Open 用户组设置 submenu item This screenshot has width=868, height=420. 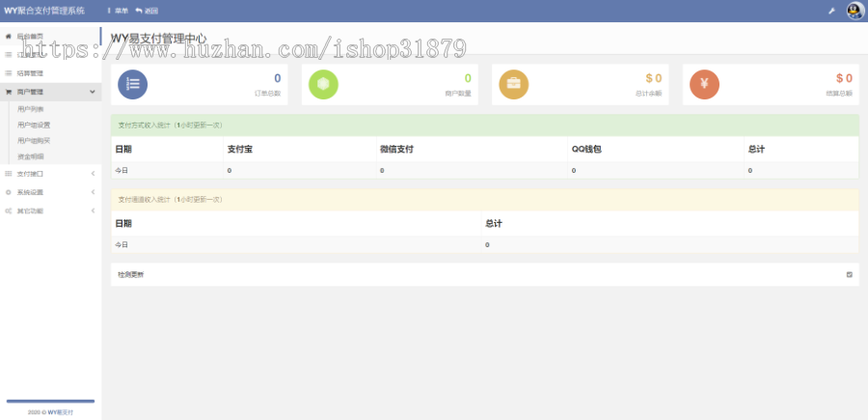(34, 125)
